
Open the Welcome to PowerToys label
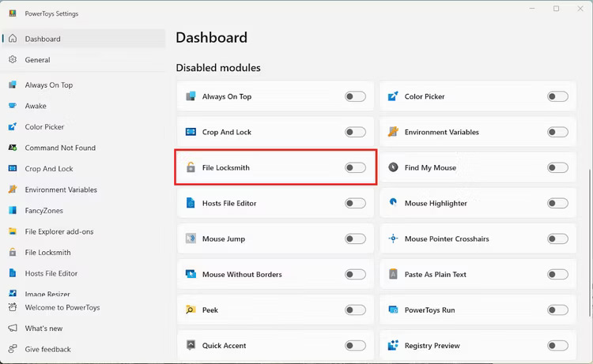(62, 307)
